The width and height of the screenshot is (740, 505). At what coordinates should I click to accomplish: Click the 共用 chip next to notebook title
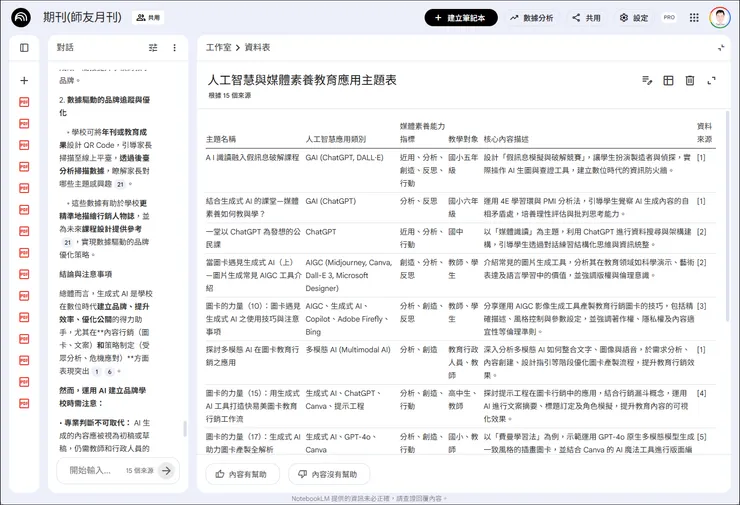click(148, 17)
